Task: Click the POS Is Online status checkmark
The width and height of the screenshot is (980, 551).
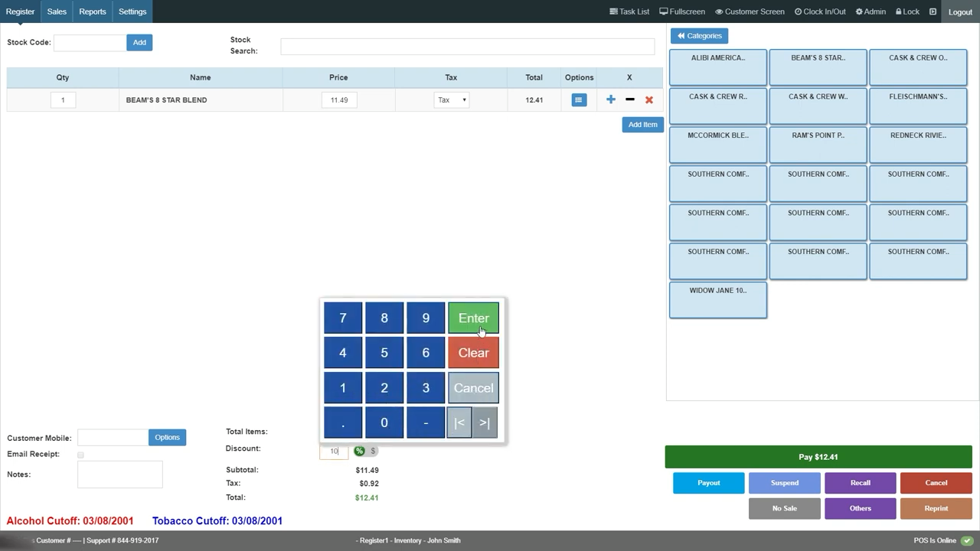Action: point(967,540)
